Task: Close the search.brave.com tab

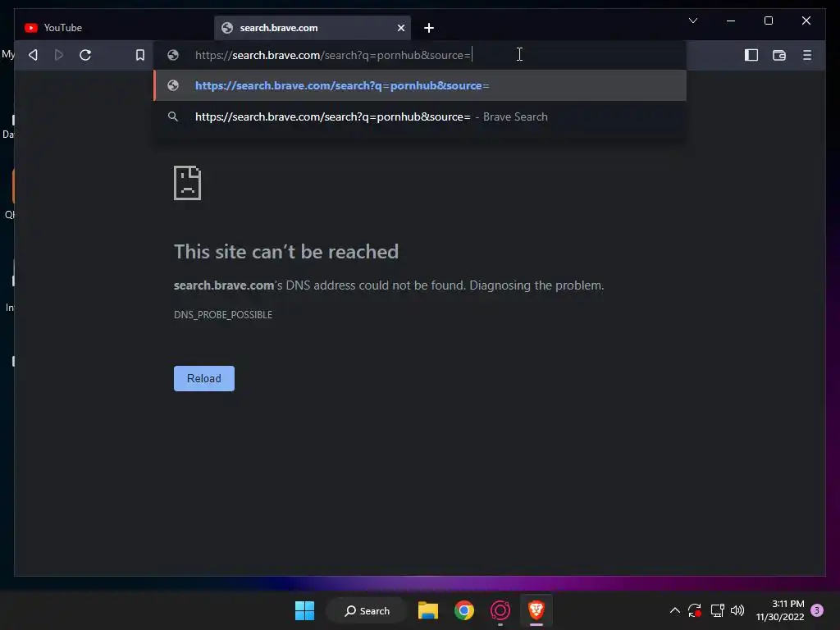Action: point(400,28)
